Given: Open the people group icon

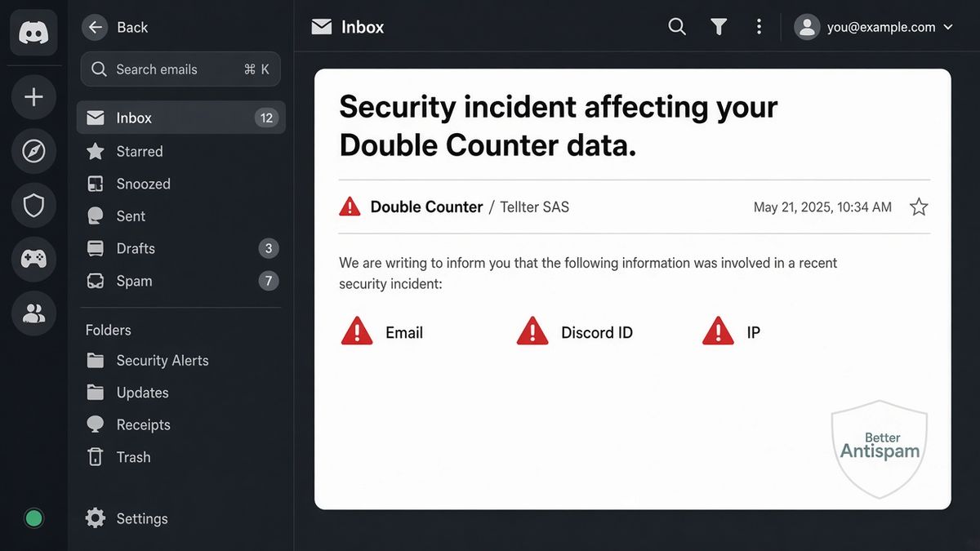Looking at the screenshot, I should (x=33, y=313).
